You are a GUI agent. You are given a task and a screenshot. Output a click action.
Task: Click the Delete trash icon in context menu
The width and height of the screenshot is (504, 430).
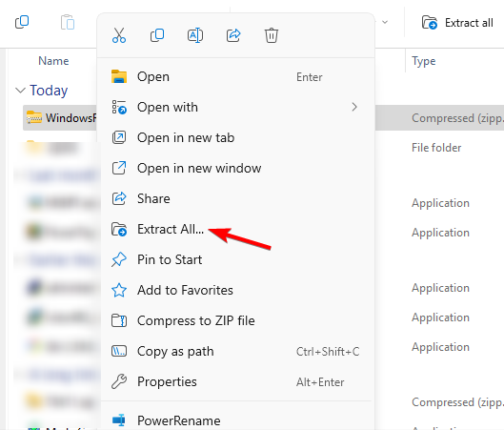pyautogui.click(x=272, y=35)
